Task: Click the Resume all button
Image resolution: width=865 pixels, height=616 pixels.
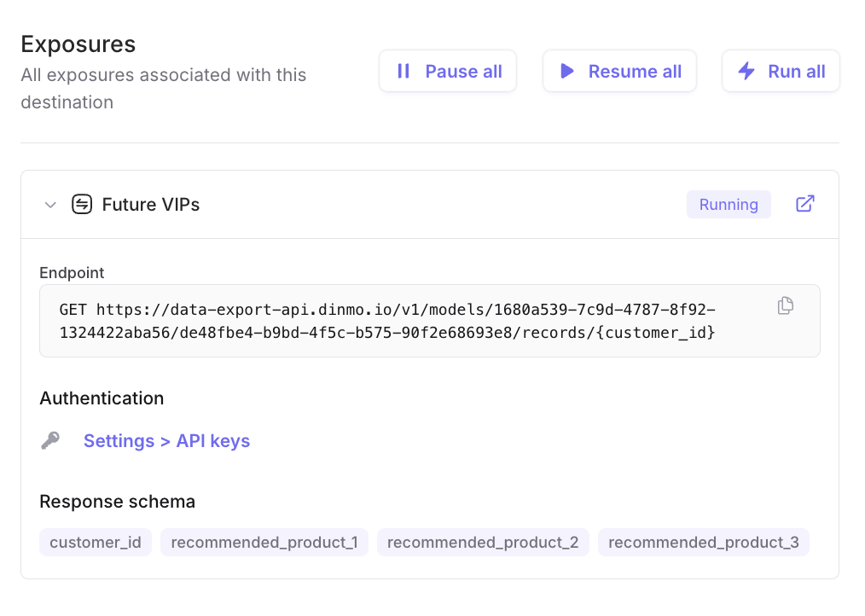Action: point(619,71)
